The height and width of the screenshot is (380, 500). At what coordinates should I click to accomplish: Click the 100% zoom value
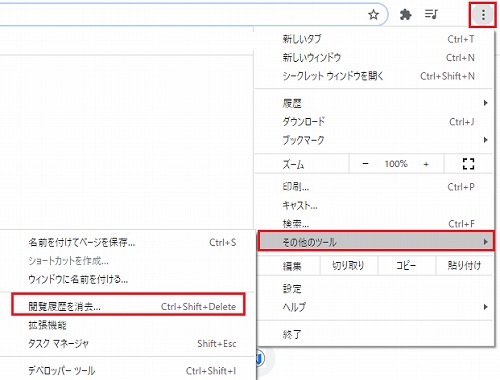click(x=396, y=164)
